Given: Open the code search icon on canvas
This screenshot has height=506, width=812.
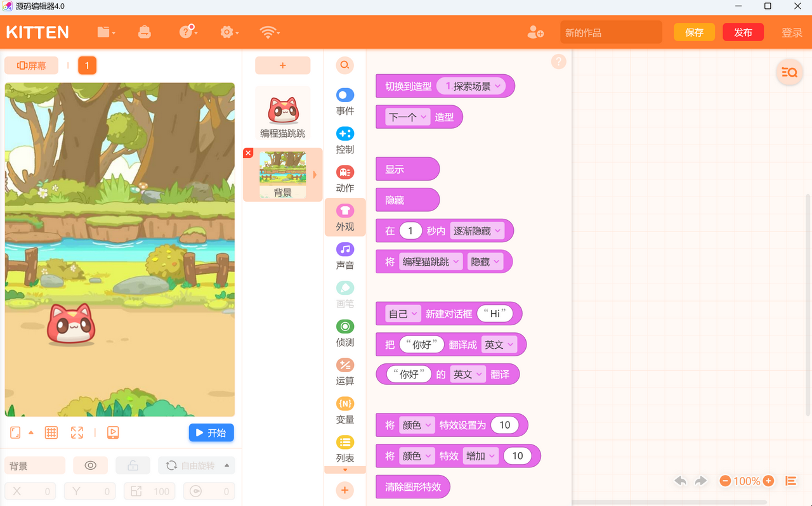Looking at the screenshot, I should pos(789,72).
